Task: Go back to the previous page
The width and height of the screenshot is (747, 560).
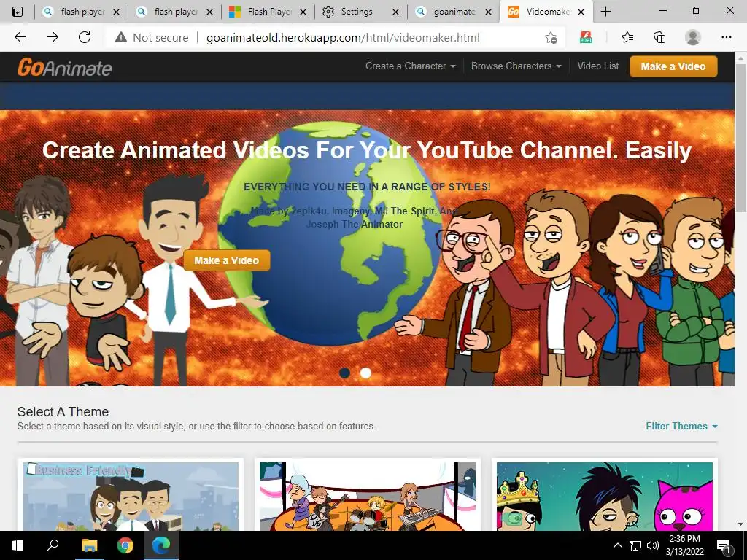Action: click(20, 37)
